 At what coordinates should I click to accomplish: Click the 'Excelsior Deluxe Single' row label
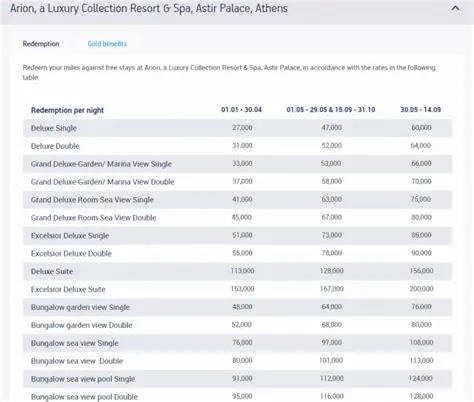pyautogui.click(x=70, y=236)
